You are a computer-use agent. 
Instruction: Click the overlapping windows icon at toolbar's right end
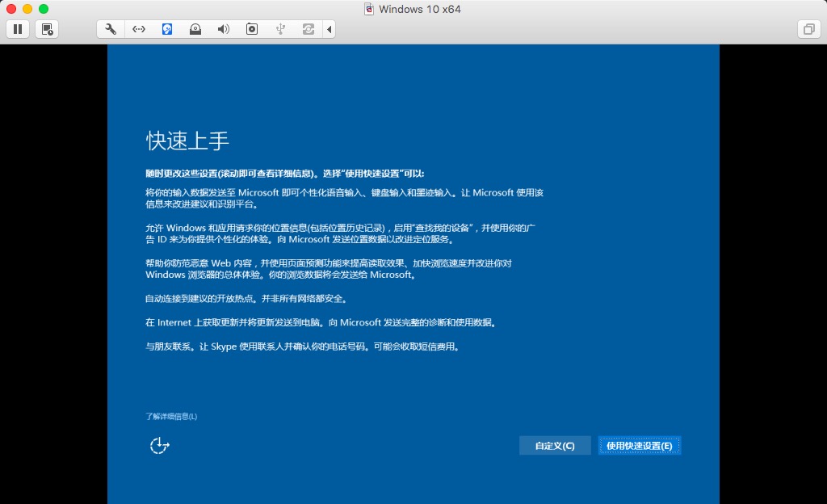tap(808, 29)
